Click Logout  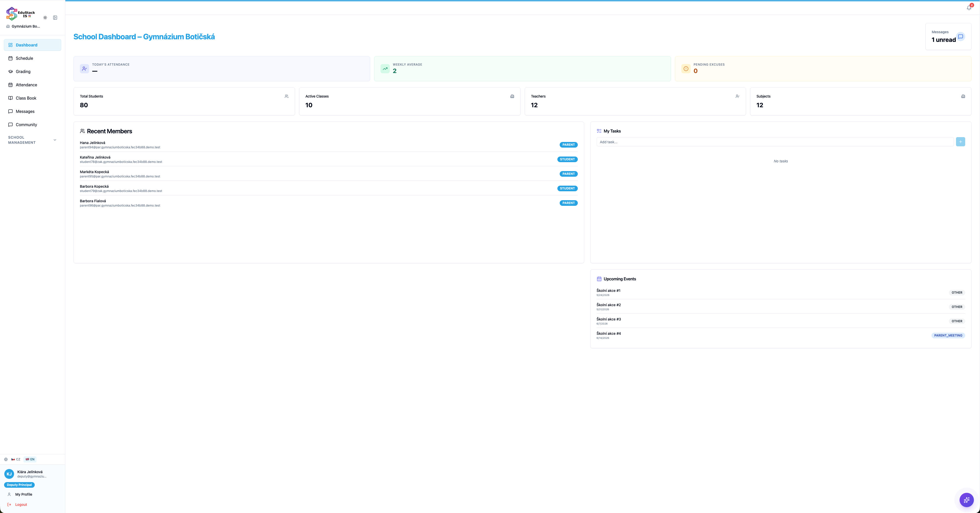(32, 505)
